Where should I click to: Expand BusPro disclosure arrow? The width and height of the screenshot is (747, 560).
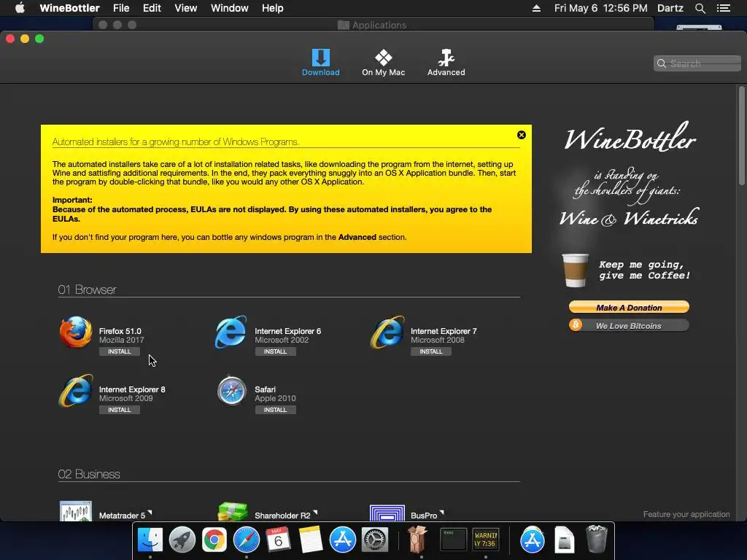coord(441,513)
